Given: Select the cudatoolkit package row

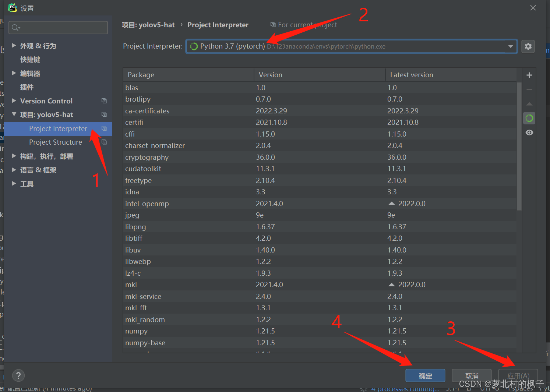Looking at the screenshot, I should 320,169.
